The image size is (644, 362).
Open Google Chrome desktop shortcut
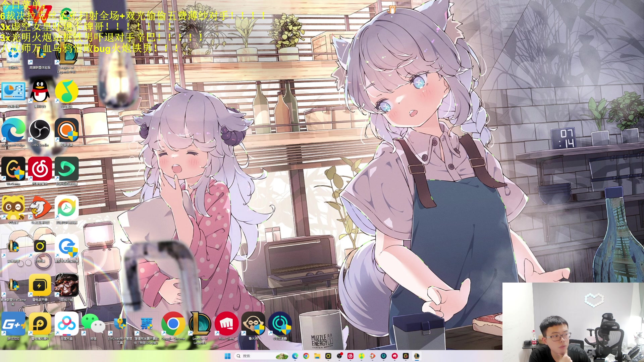(173, 326)
